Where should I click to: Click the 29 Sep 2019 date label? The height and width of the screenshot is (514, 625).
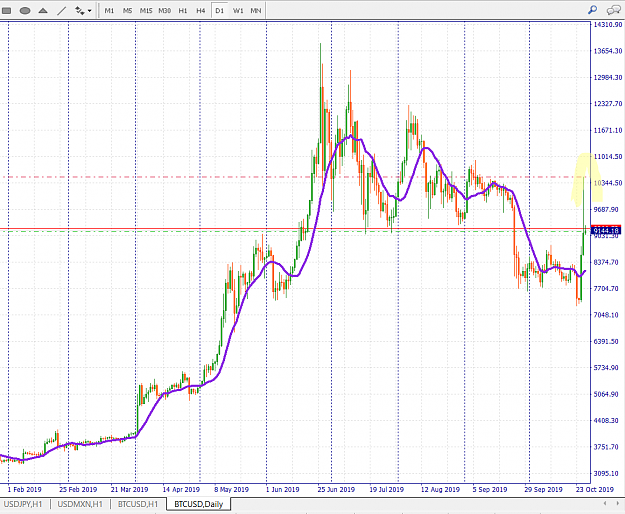(543, 489)
